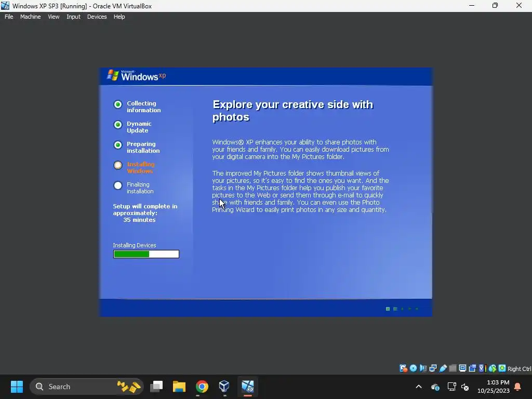Open the clock and date flyout
The width and height of the screenshot is (532, 399).
(x=494, y=387)
